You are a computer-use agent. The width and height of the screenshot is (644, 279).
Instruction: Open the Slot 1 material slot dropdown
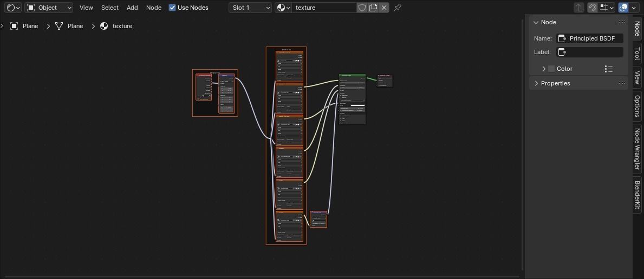pyautogui.click(x=250, y=8)
